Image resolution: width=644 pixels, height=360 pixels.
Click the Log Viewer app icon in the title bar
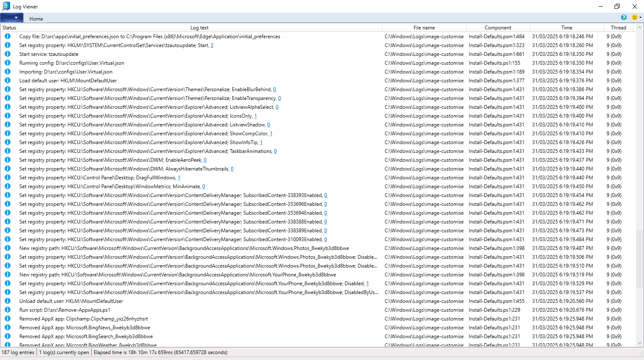click(x=6, y=6)
